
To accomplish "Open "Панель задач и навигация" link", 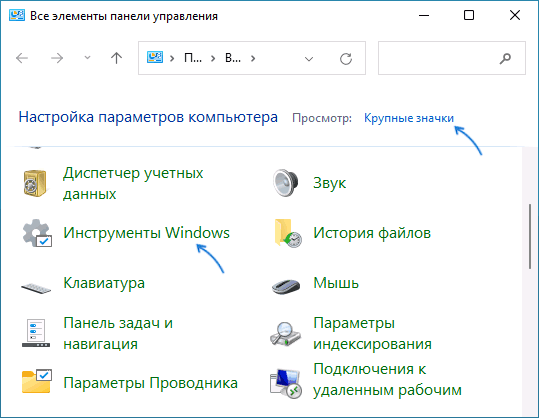I will click(x=118, y=333).
